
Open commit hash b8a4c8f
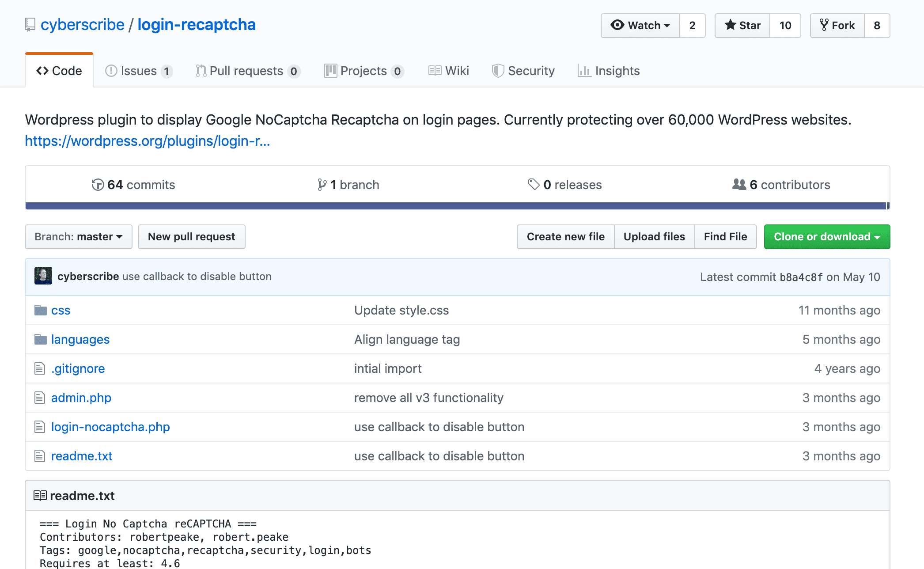coord(801,277)
